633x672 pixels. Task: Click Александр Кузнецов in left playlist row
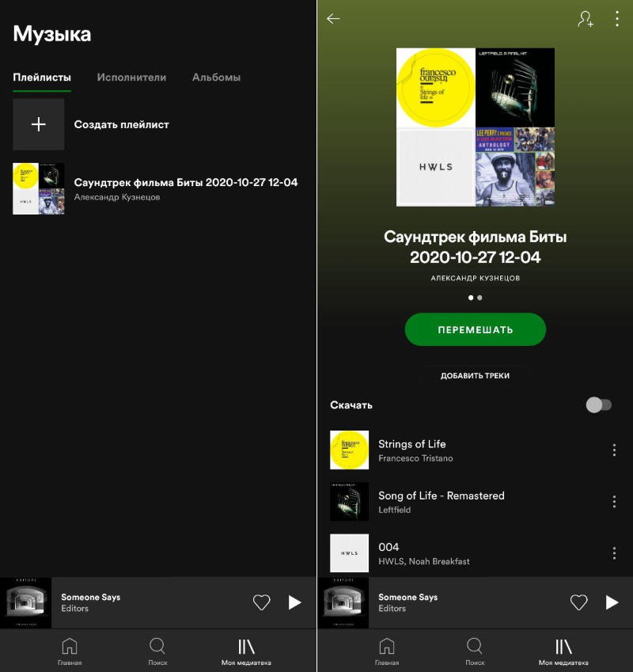click(117, 197)
